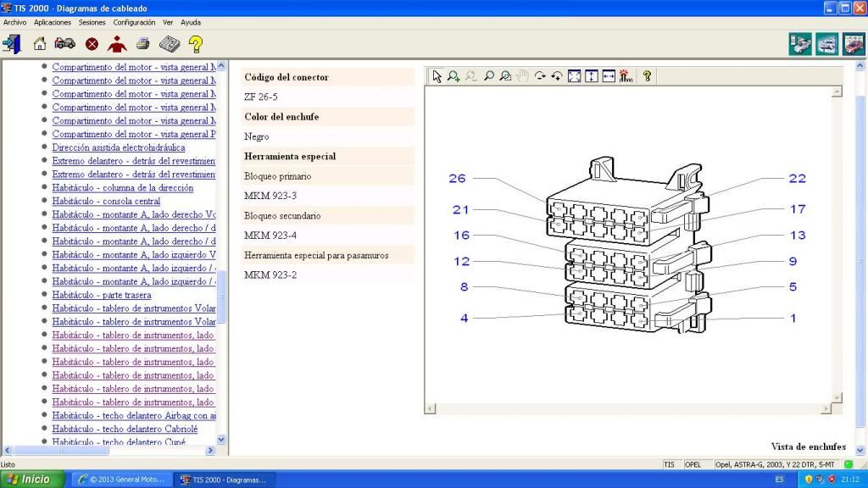Open the Configuración menu
This screenshot has width=868, height=488.
(x=134, y=23)
